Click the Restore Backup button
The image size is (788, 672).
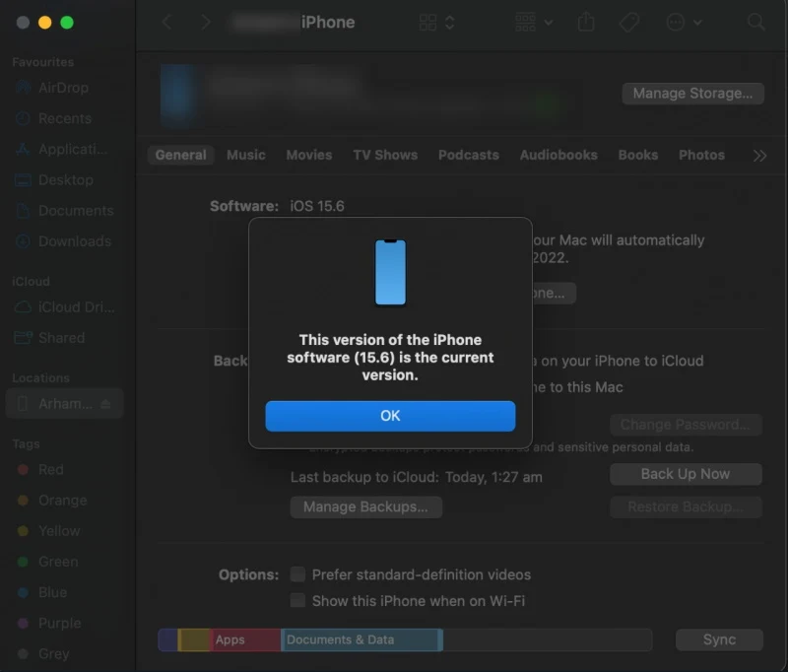click(x=686, y=507)
